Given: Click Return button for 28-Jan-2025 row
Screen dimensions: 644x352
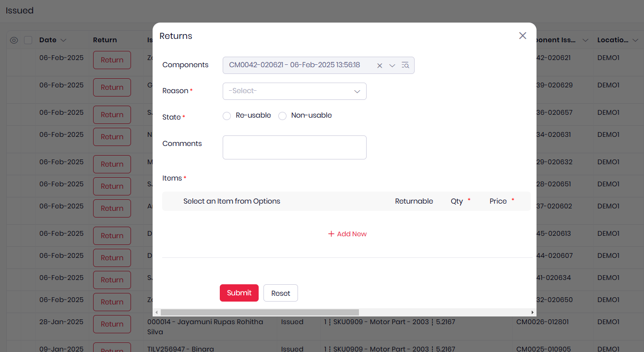Looking at the screenshot, I should [112, 324].
